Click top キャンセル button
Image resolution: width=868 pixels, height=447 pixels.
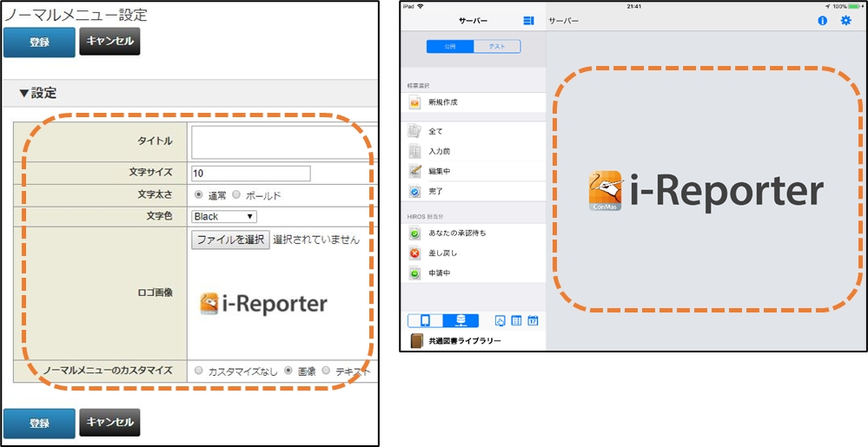109,42
